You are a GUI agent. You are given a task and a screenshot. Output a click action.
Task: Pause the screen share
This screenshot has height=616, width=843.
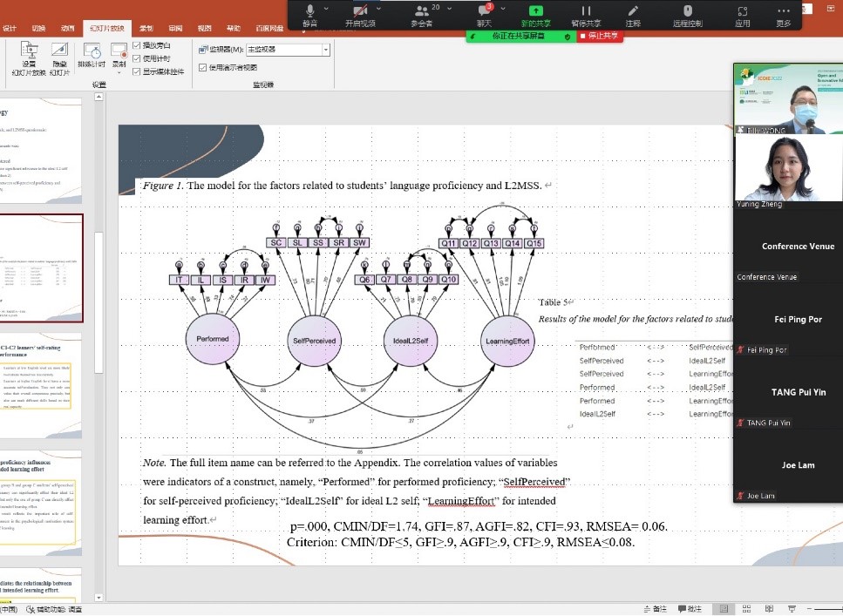click(x=586, y=14)
